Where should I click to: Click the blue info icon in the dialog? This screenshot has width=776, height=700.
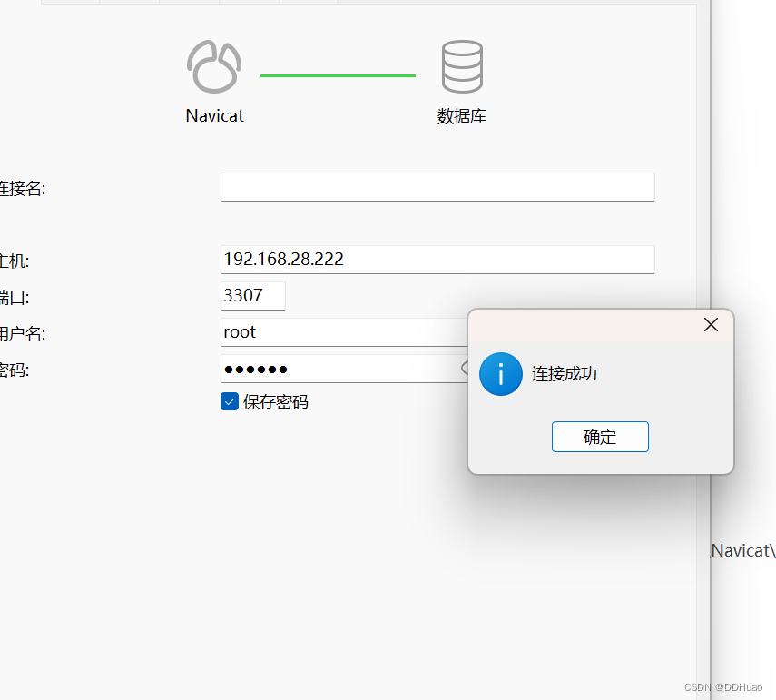pyautogui.click(x=501, y=374)
